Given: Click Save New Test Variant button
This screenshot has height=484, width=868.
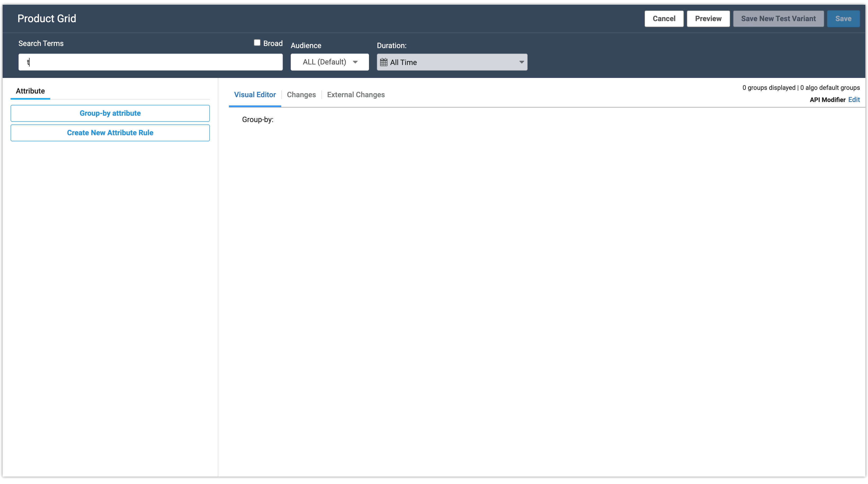Looking at the screenshot, I should click(778, 18).
